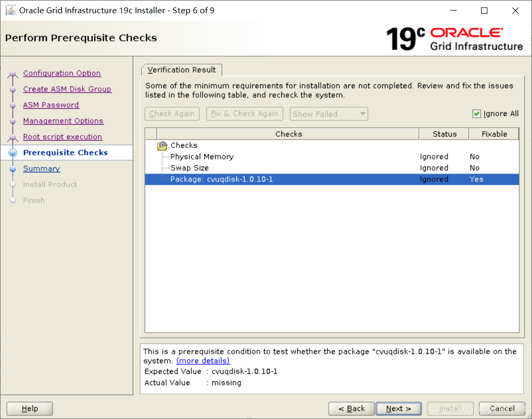The width and height of the screenshot is (532, 419).
Task: Click the Fixable column header
Action: coord(494,134)
